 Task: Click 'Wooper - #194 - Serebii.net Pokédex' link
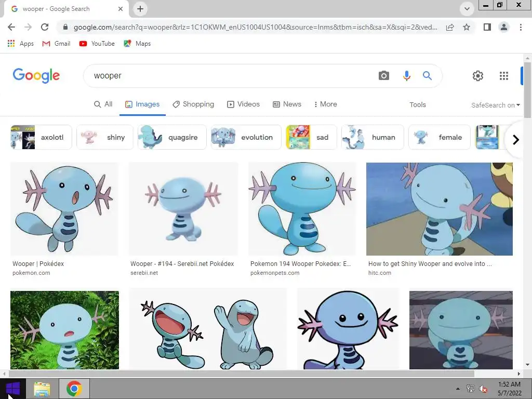coord(182,263)
